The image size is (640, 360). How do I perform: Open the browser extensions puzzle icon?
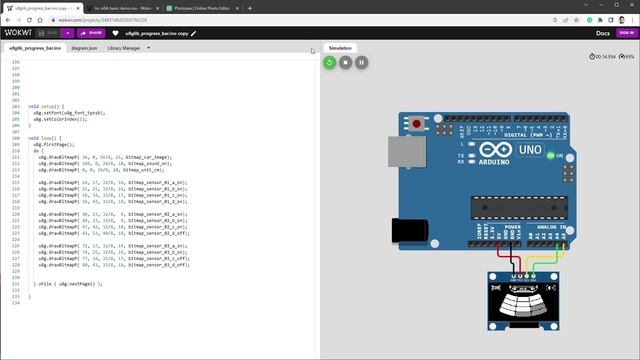tap(600, 20)
